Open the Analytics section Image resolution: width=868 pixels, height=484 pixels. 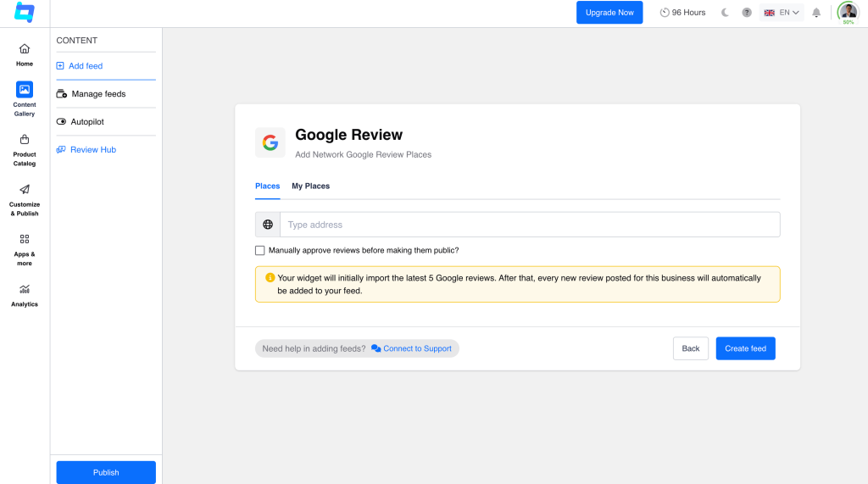(x=25, y=295)
